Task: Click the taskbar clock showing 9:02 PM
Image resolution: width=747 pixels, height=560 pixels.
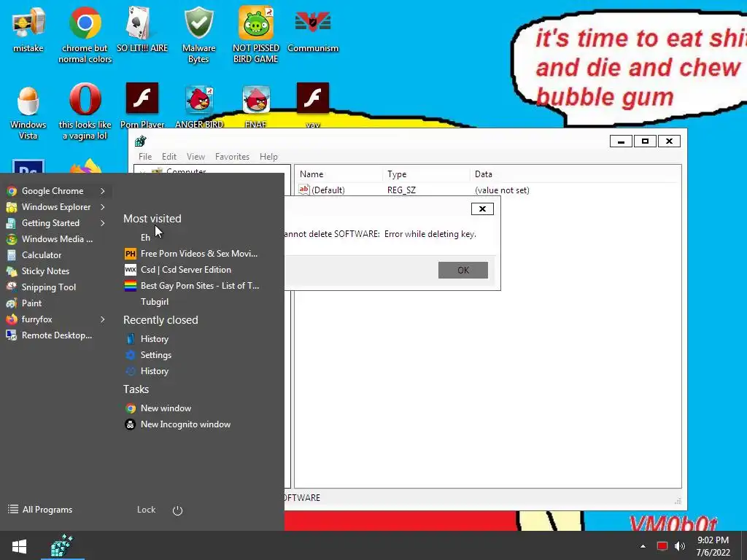Action: [x=713, y=546]
